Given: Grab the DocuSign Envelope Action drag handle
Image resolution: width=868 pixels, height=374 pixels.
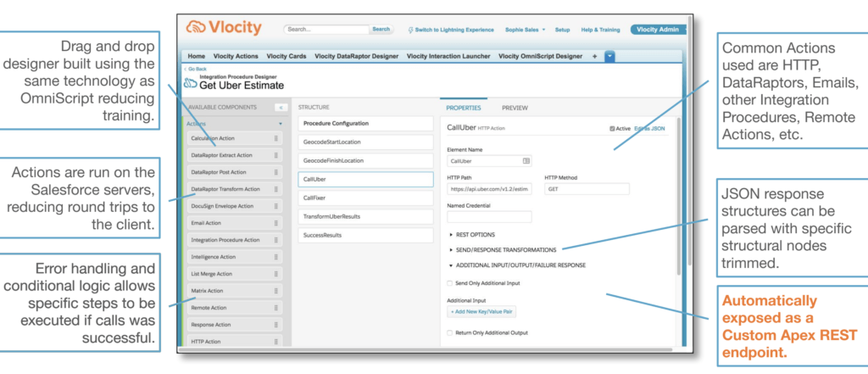Looking at the screenshot, I should click(275, 206).
